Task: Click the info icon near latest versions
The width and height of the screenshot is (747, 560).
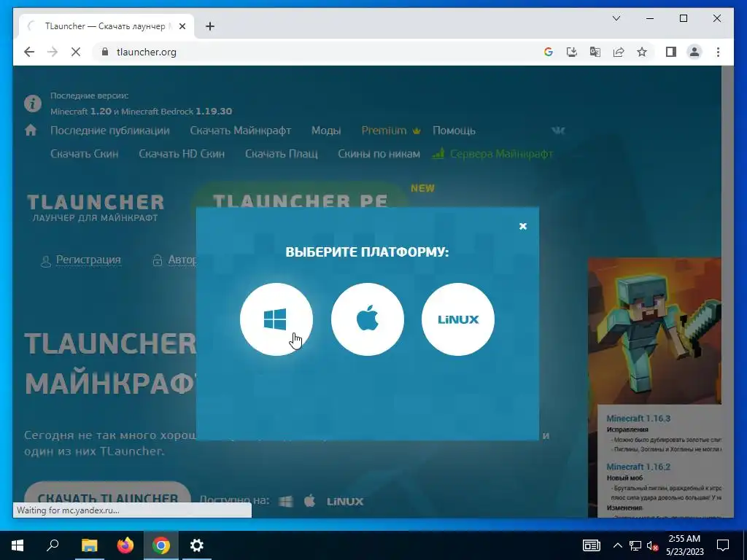Action: click(x=33, y=103)
